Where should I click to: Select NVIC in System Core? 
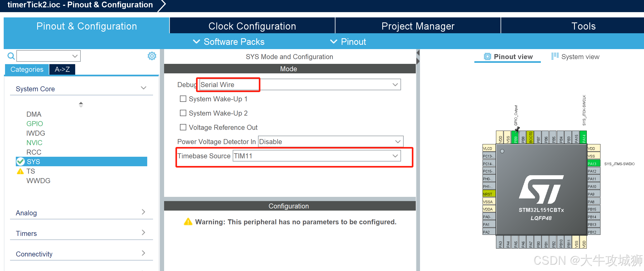click(x=34, y=142)
